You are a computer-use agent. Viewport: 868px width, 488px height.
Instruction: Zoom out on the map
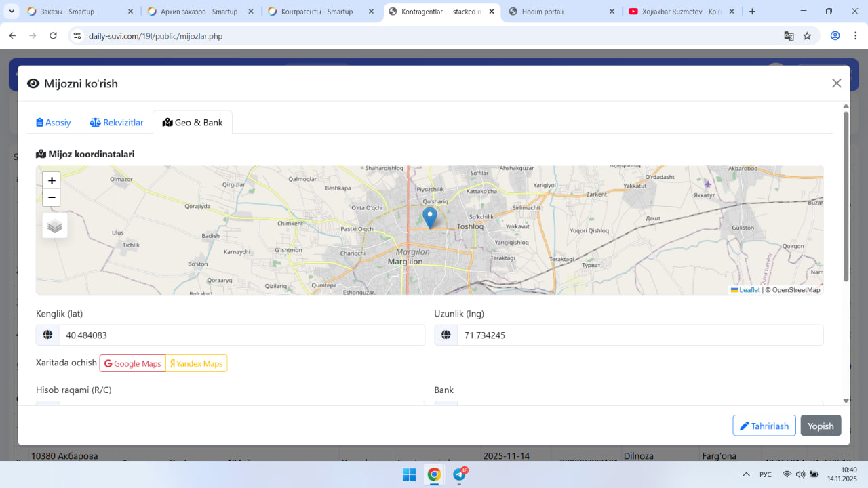pos(52,198)
